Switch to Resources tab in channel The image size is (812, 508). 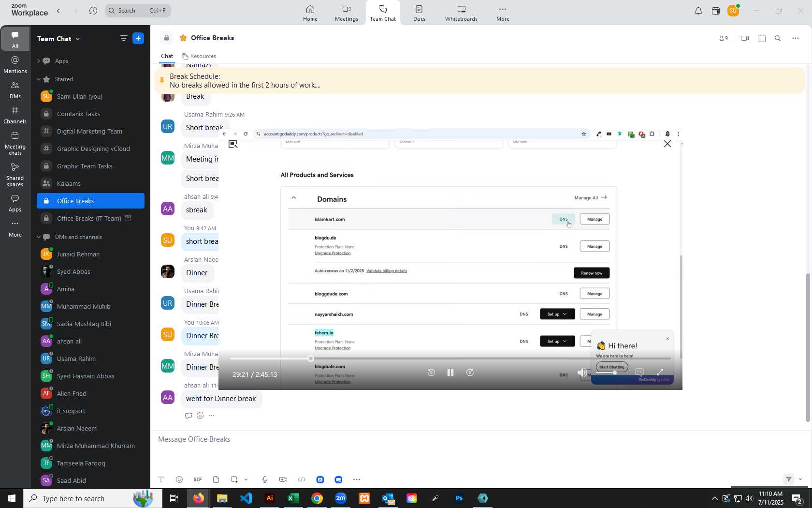tap(199, 56)
